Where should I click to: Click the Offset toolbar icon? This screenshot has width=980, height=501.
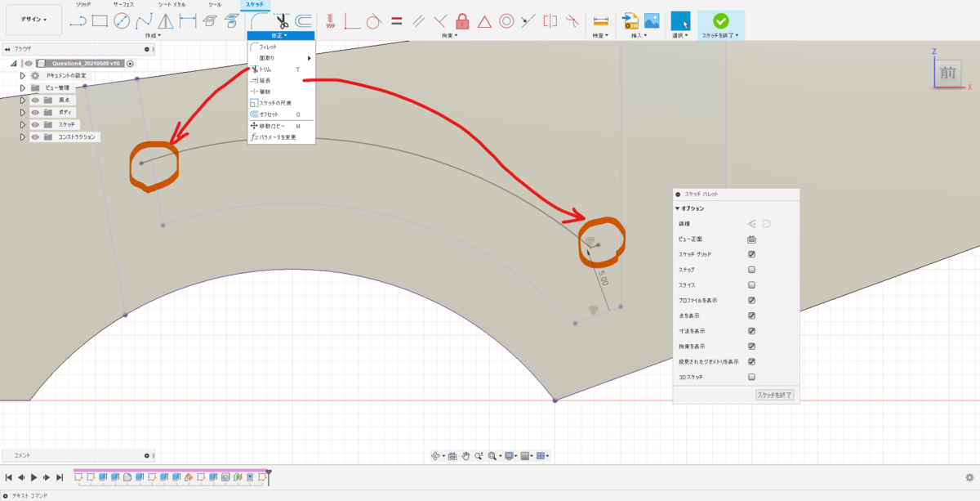pos(304,21)
